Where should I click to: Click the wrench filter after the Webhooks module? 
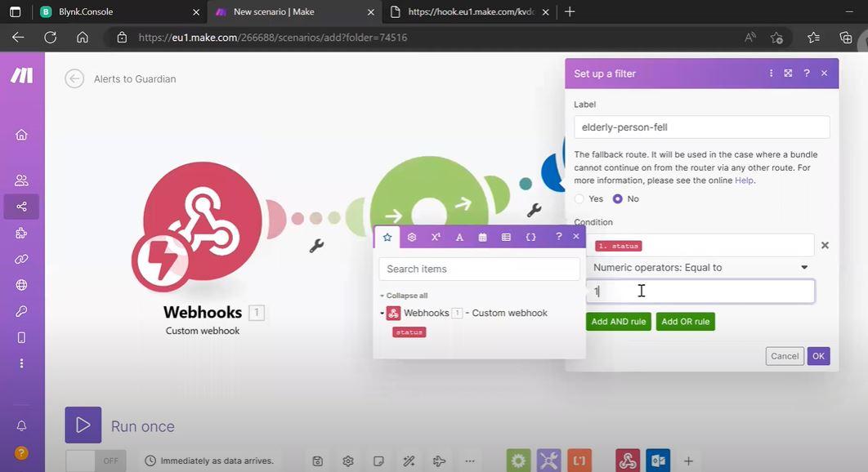point(316,246)
